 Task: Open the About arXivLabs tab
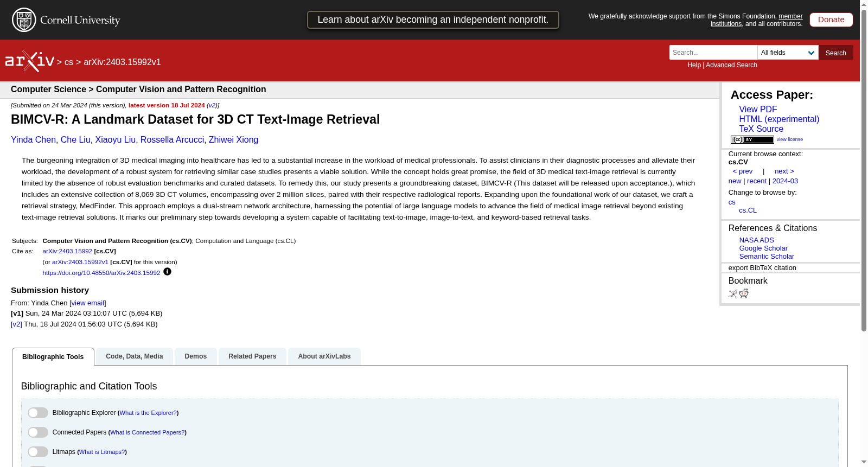coord(324,356)
